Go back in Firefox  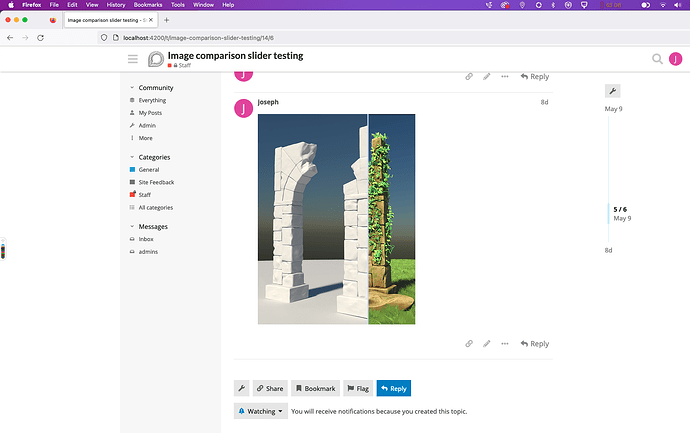10,38
